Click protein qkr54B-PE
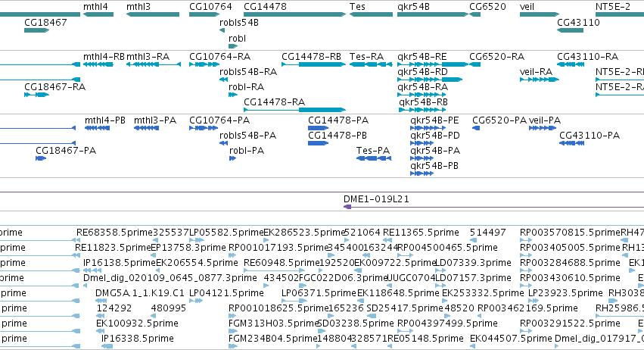Image resolution: width=644 pixels, height=350 pixels. click(x=434, y=120)
